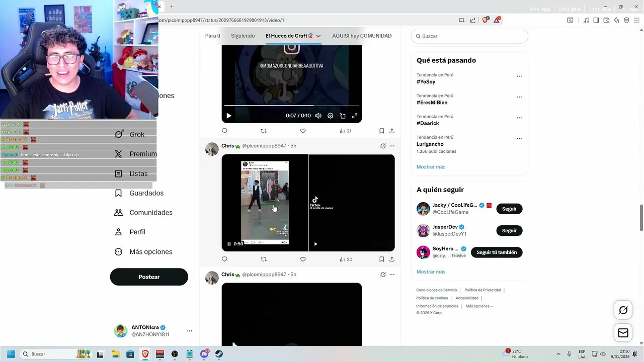Click Seguir tú también for SoyHero
Screen dimensions: 644x362
click(x=497, y=252)
